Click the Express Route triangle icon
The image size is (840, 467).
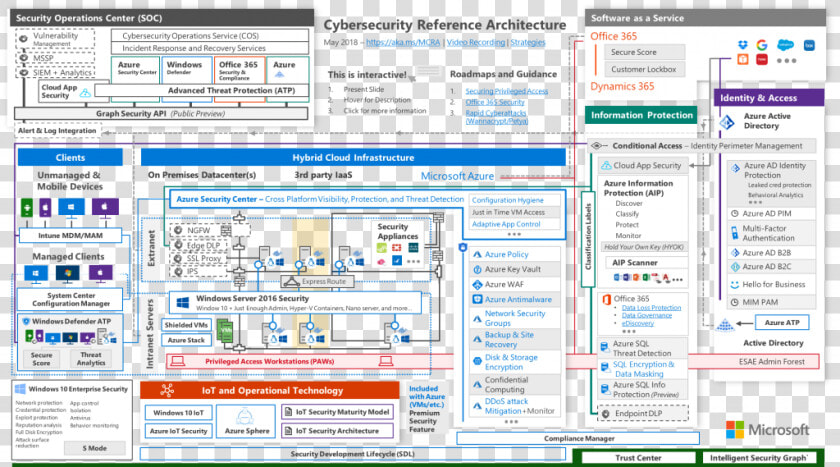coord(291,281)
